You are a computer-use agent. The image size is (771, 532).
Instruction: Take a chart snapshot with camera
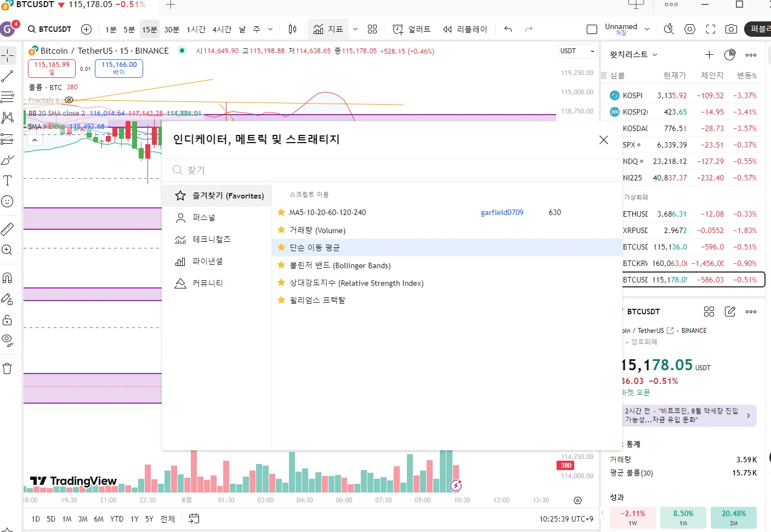click(731, 29)
